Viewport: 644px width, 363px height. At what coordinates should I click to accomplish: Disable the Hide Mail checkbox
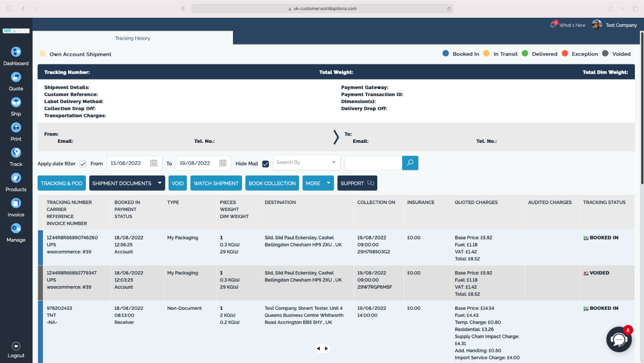point(266,163)
